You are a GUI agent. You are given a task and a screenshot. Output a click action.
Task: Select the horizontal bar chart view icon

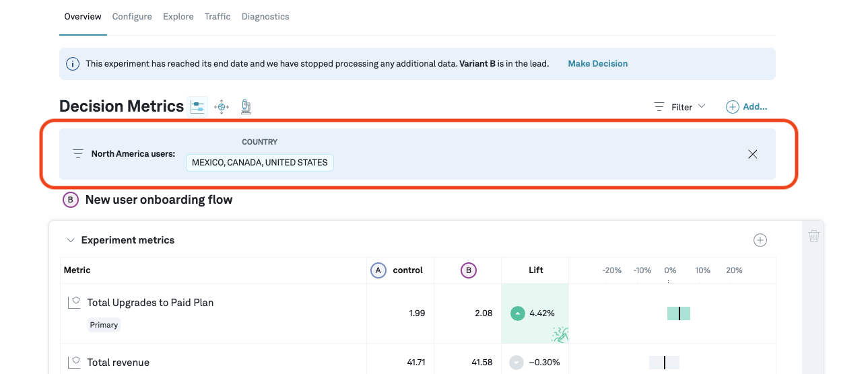pyautogui.click(x=197, y=107)
